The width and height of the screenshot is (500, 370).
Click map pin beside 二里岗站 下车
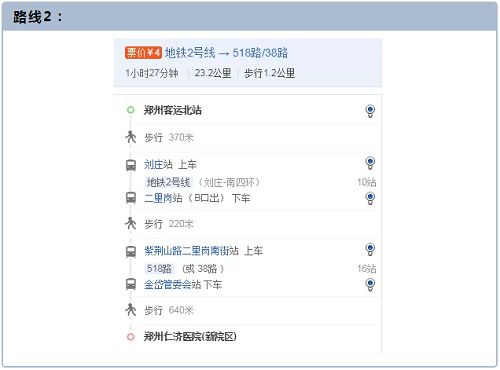[370, 198]
